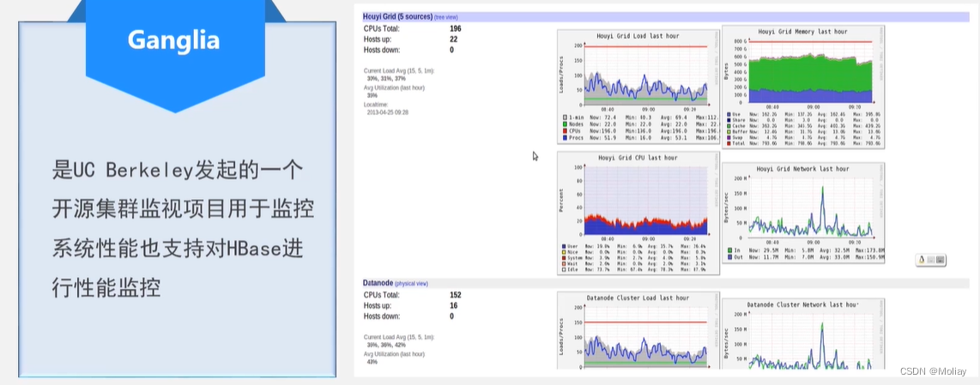Click the keyboard icon on the input toolbar
This screenshot has height=385, width=980.
(941, 260)
